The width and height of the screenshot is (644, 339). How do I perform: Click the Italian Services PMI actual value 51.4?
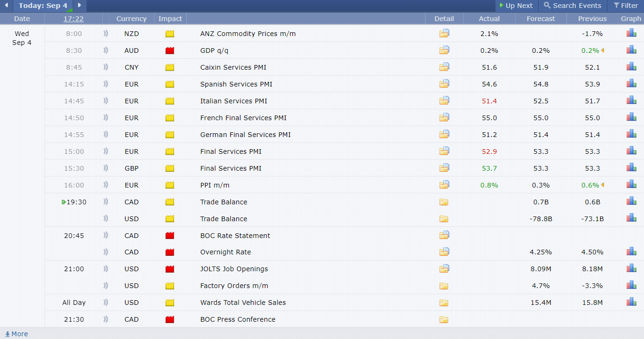pos(489,101)
